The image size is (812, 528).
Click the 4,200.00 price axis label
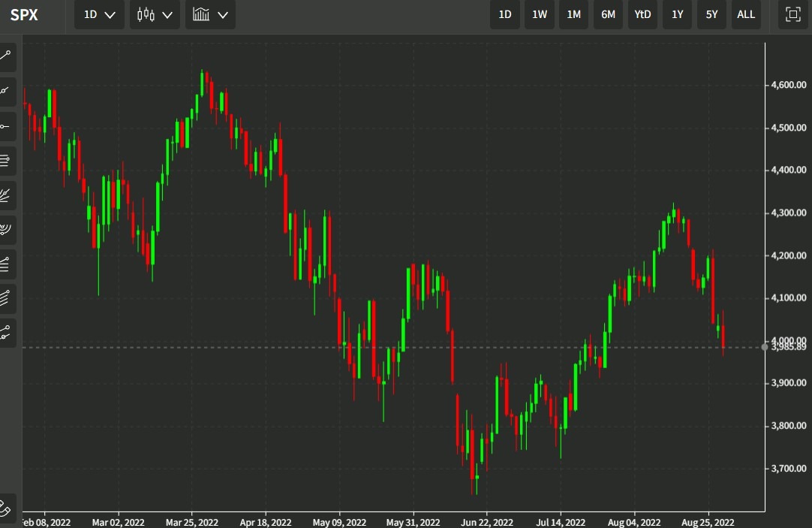pos(789,255)
